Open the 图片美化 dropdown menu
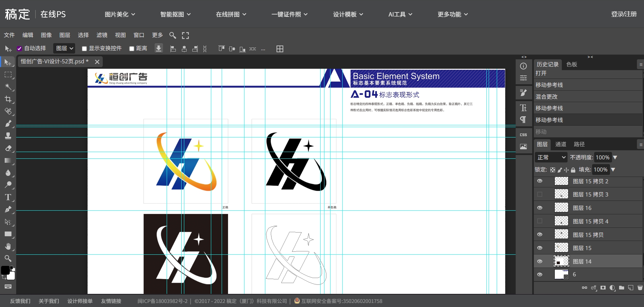 coord(120,14)
